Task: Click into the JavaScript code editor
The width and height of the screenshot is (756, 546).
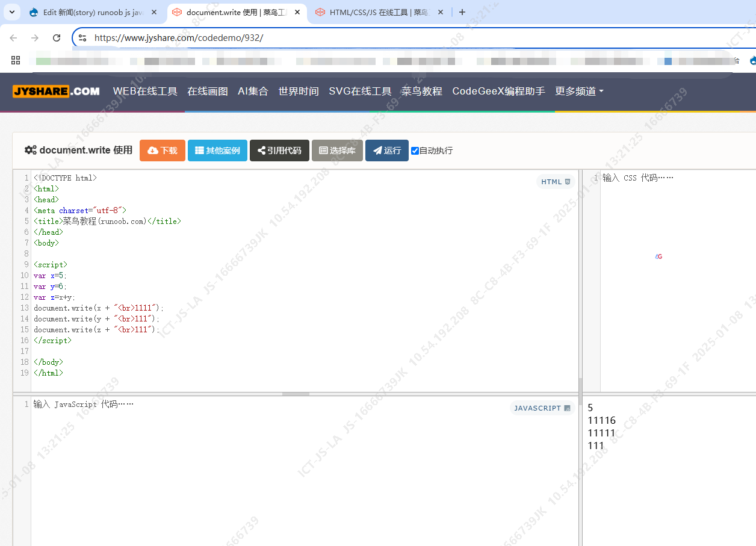Action: pyautogui.click(x=305, y=471)
